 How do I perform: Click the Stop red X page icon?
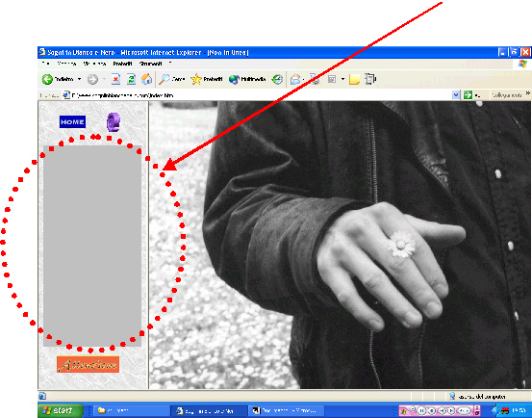pyautogui.click(x=115, y=79)
